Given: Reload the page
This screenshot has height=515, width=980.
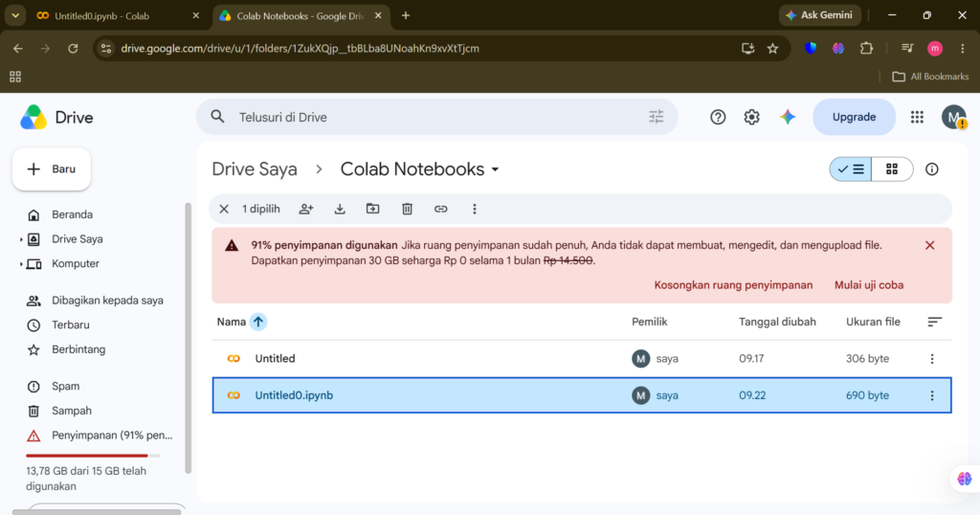Looking at the screenshot, I should (73, 48).
